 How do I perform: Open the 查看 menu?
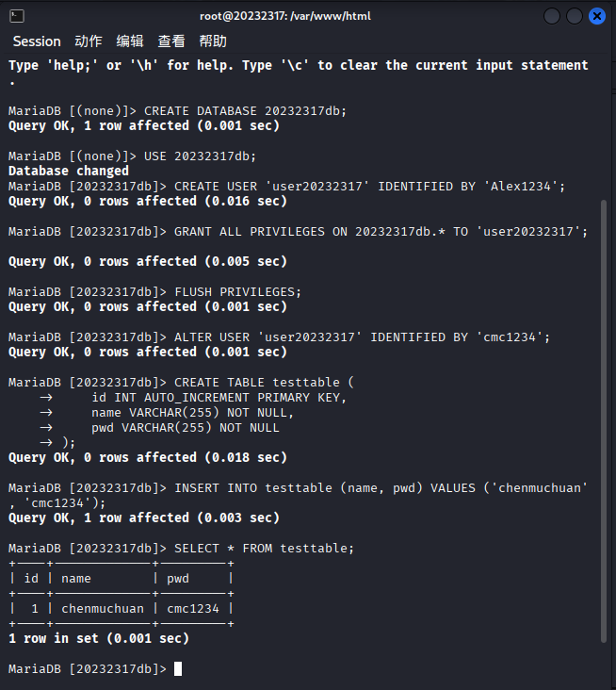click(x=171, y=41)
